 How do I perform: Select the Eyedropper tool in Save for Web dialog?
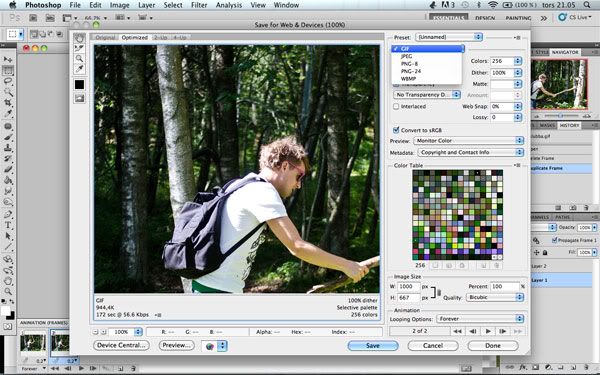(79, 69)
